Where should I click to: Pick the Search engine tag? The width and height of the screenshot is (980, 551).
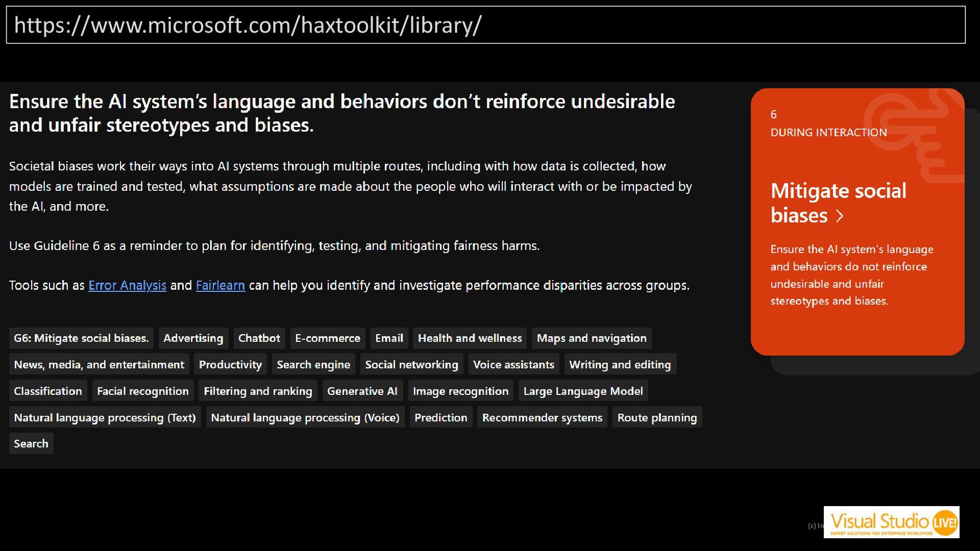click(x=313, y=364)
